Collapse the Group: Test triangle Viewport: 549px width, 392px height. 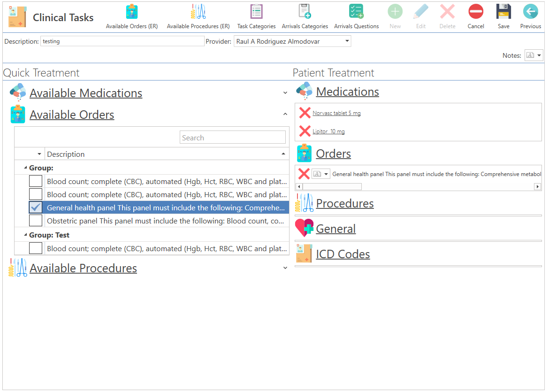click(25, 235)
